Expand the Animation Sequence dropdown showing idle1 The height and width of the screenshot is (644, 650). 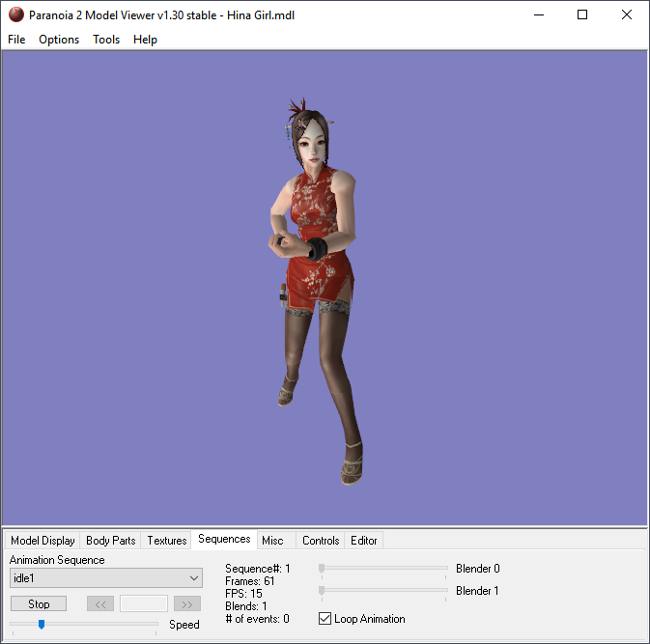pos(106,577)
